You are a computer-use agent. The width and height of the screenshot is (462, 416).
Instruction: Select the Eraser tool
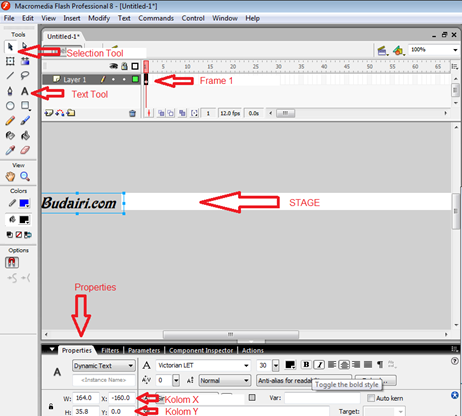coord(25,150)
